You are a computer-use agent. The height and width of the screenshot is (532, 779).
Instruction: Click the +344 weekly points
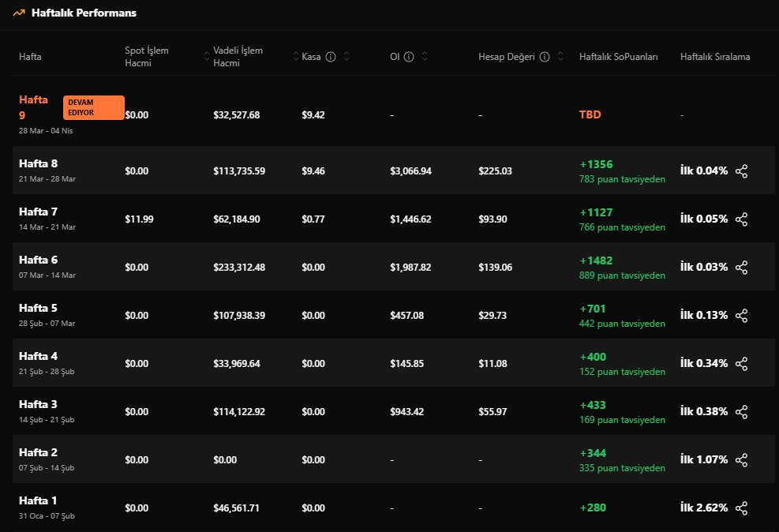coord(593,454)
